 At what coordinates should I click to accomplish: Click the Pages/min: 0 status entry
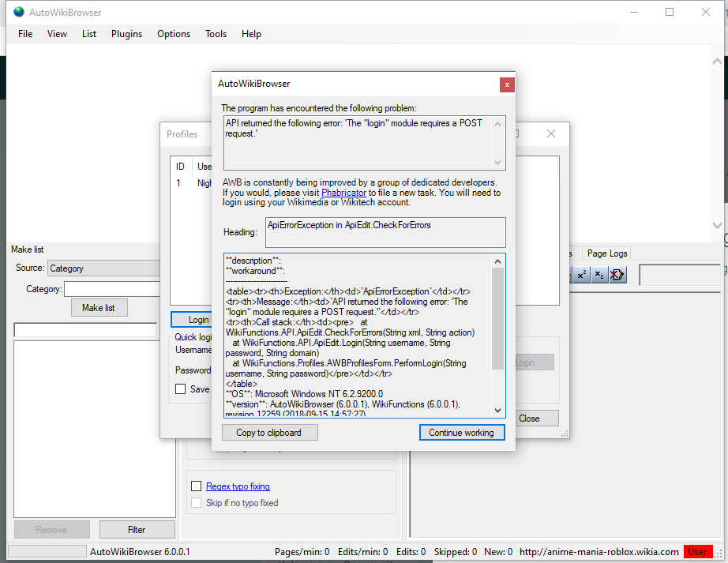[302, 552]
